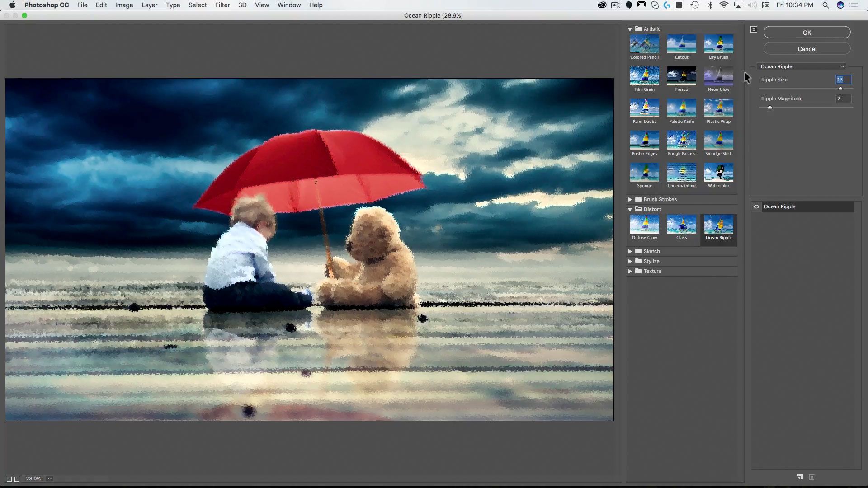Expand the Texture filter folder

[x=630, y=271]
